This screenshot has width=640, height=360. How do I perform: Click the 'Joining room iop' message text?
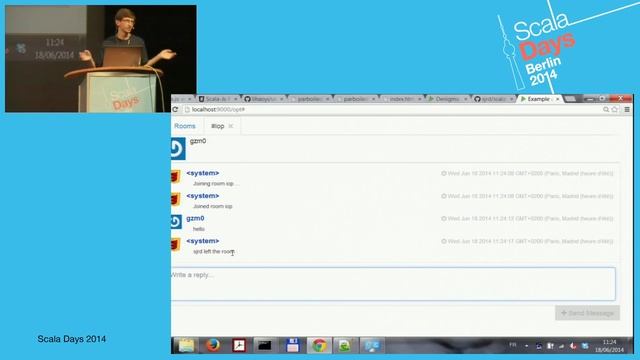[x=216, y=184]
